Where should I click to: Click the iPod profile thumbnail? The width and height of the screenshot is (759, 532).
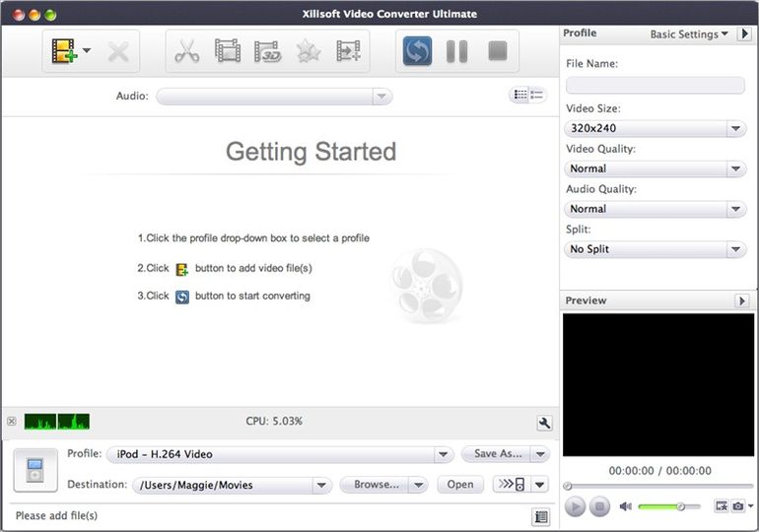click(35, 470)
